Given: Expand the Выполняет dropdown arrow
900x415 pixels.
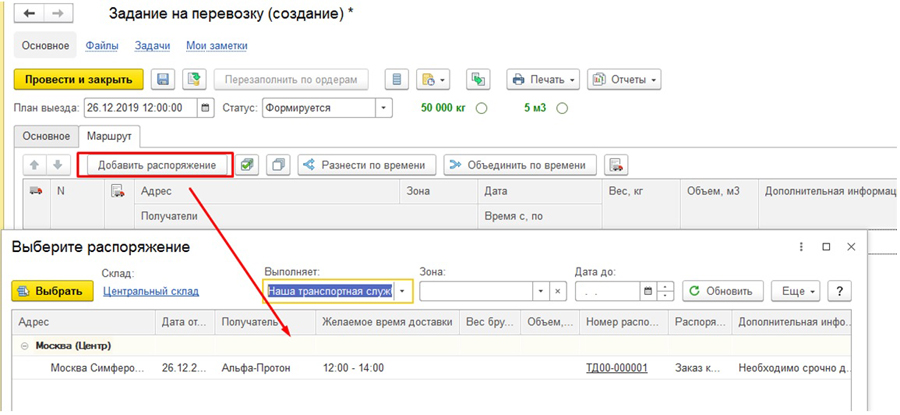Looking at the screenshot, I should 403,291.
